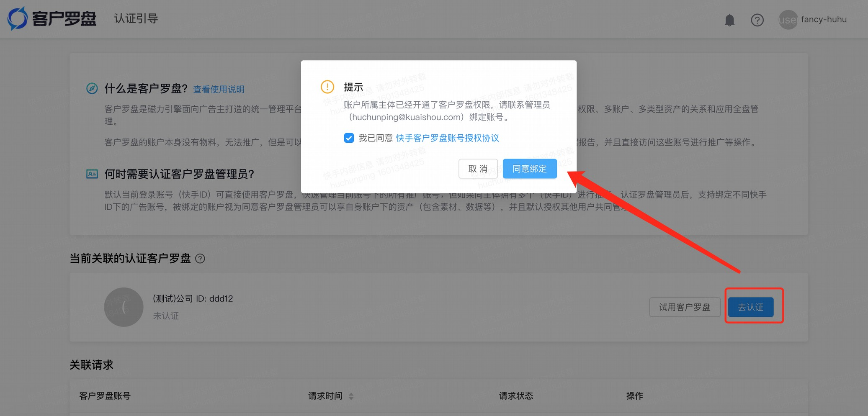Click the warning icon in the 提示 dialog
868x416 pixels.
coord(328,87)
